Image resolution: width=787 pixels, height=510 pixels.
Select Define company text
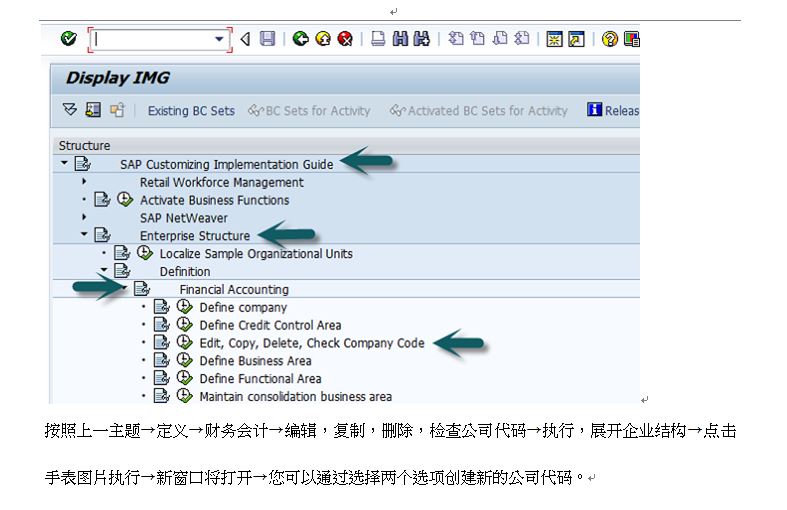click(243, 307)
